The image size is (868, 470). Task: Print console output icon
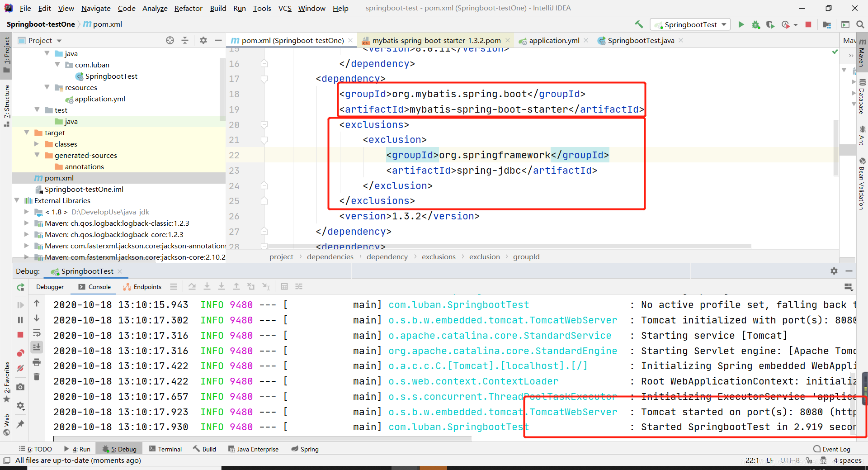click(x=37, y=362)
